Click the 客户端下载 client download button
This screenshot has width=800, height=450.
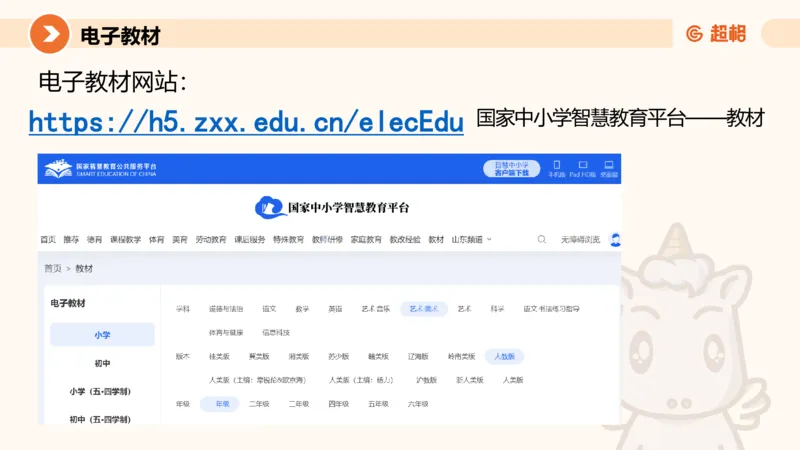[511, 169]
